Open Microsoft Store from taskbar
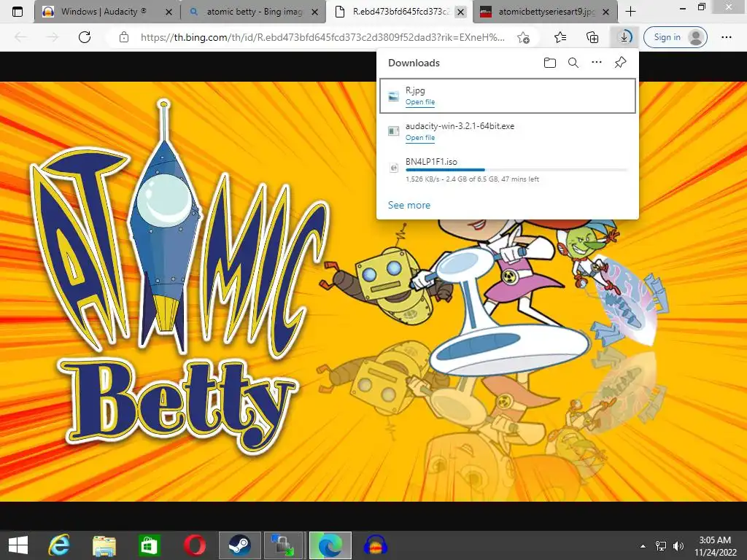Screen dimensions: 747x560 149,545
